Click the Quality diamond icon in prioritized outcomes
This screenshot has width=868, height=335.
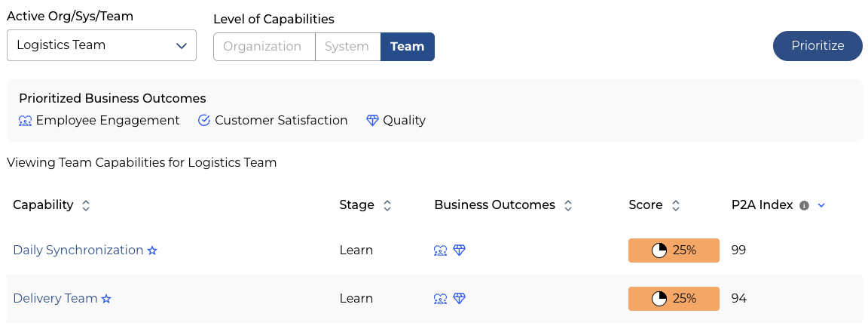[372, 121]
